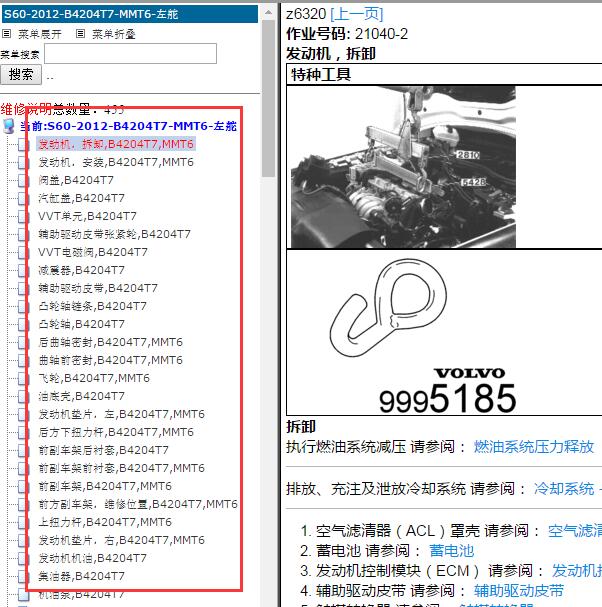Viewport: 602px width, 607px height.
Task: Open 减震器,B4204T7 tree item
Action: coord(81,270)
